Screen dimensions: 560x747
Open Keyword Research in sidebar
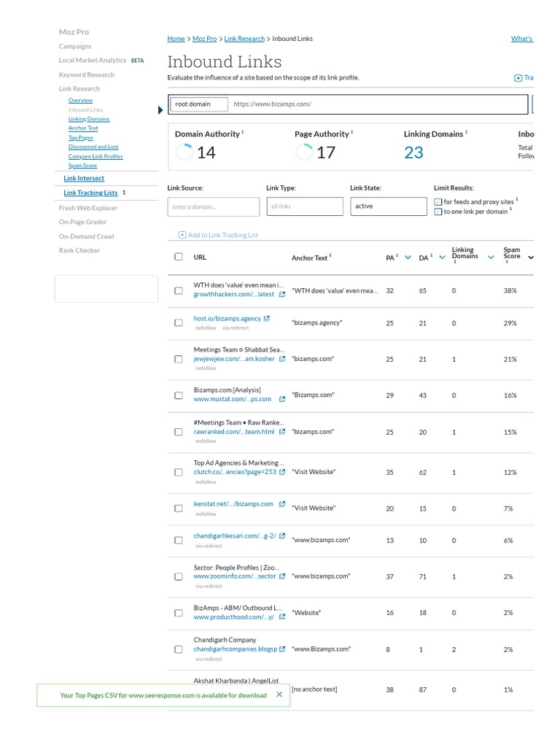pos(87,75)
